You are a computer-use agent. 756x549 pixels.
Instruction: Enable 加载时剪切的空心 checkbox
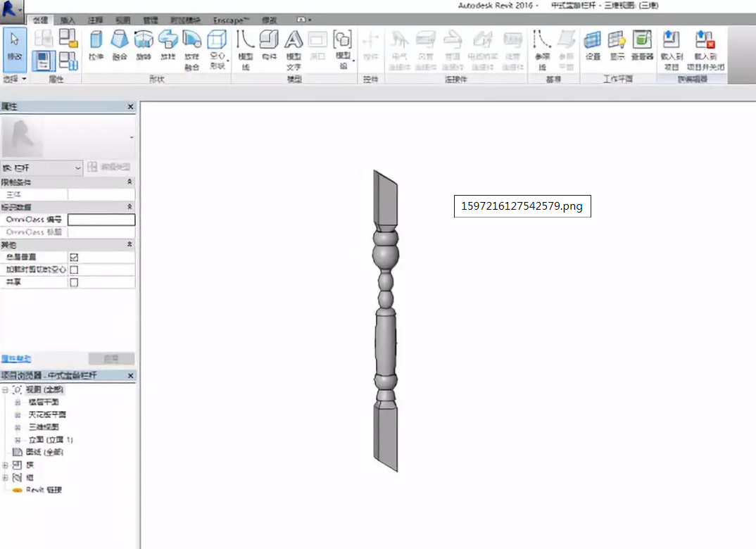pos(74,270)
